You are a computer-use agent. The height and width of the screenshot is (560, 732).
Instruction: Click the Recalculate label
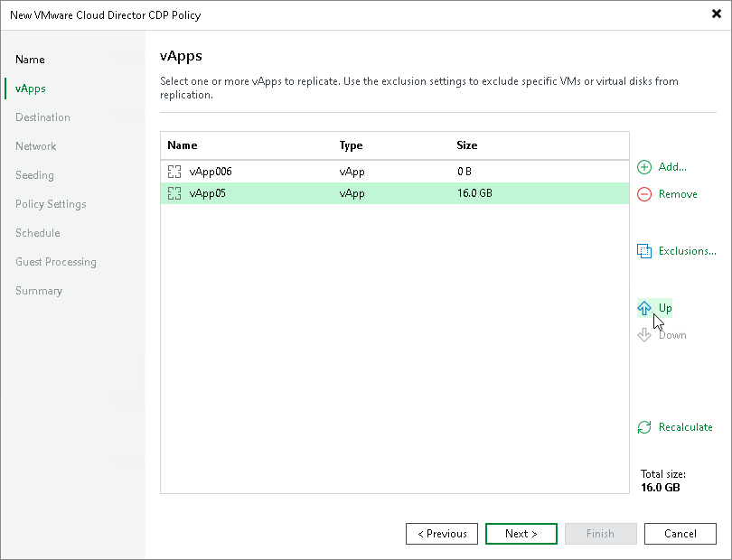click(685, 427)
